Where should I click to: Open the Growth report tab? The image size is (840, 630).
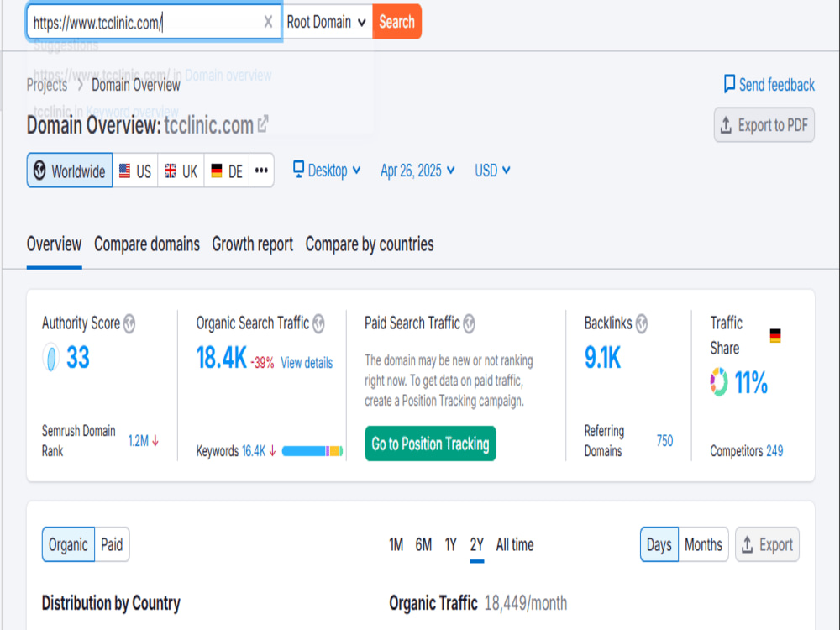(252, 244)
